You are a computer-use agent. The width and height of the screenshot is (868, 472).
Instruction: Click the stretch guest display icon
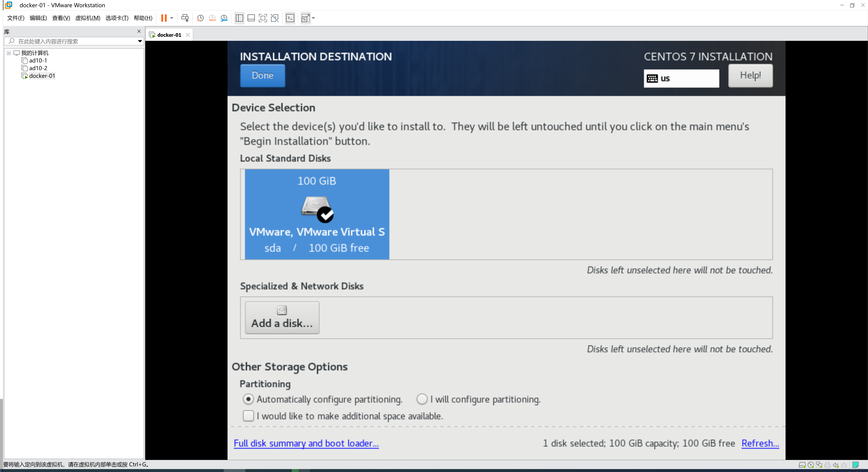(x=305, y=18)
